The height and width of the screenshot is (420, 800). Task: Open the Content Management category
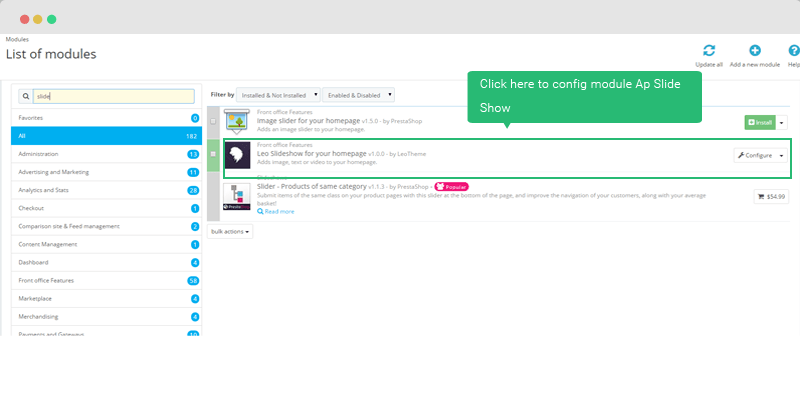point(107,244)
